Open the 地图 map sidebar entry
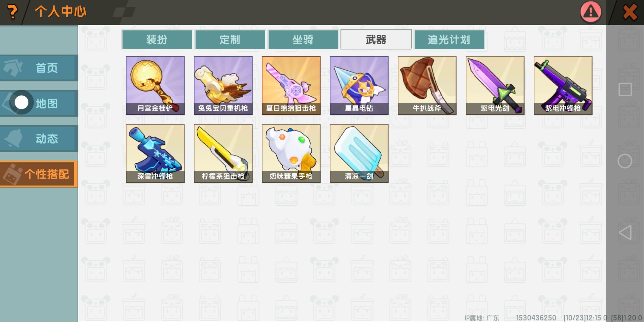The image size is (644, 322). [39, 103]
